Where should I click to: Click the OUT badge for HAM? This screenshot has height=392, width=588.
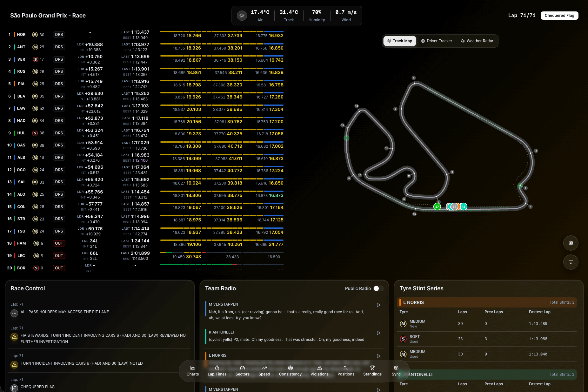pyautogui.click(x=59, y=243)
